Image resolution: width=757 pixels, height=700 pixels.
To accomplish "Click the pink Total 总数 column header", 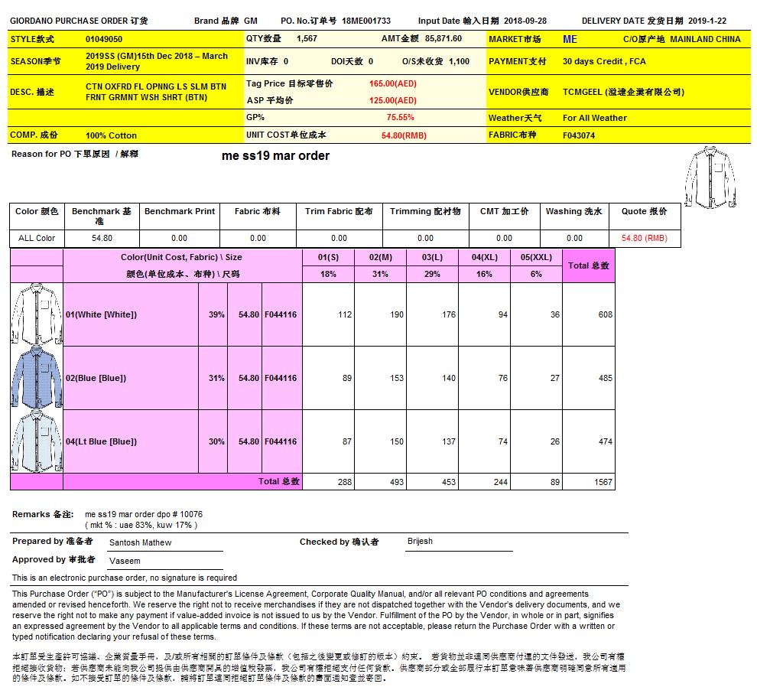I will [x=588, y=265].
